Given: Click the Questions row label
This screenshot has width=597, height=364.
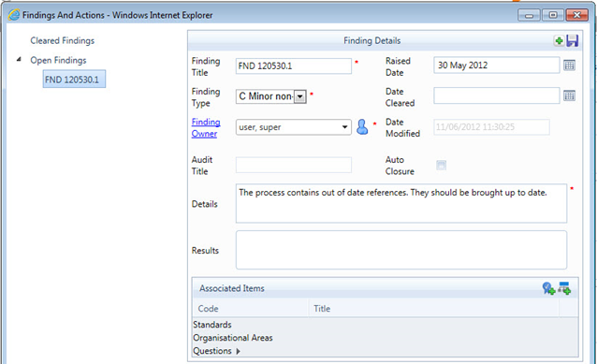Looking at the screenshot, I should tap(212, 351).
